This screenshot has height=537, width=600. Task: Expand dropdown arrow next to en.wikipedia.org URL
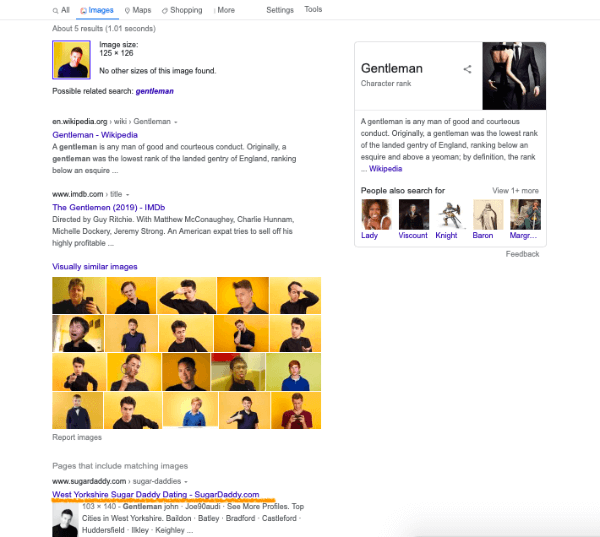[x=176, y=122]
